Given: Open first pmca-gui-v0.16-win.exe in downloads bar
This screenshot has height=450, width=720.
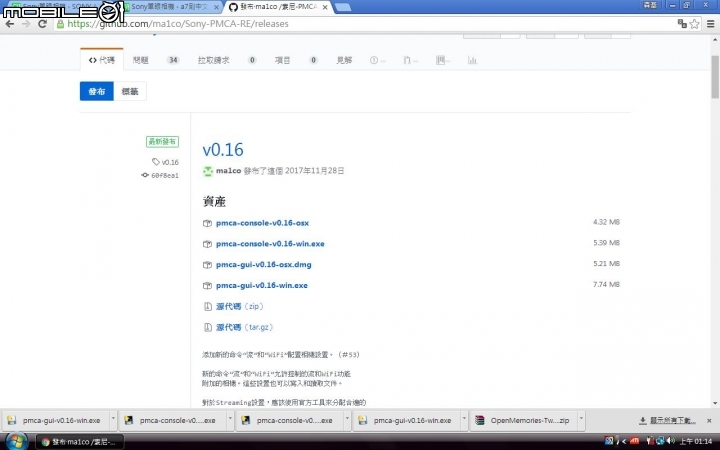Looking at the screenshot, I should pos(57,420).
